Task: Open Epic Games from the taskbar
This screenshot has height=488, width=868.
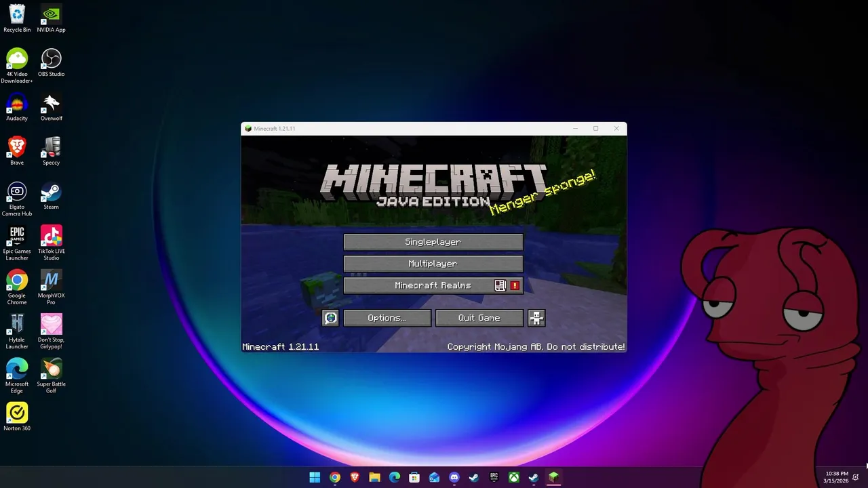Action: point(494,478)
